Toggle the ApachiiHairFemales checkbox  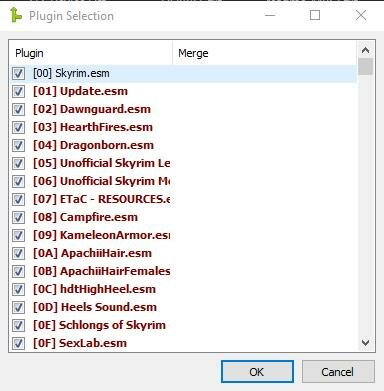(x=18, y=271)
